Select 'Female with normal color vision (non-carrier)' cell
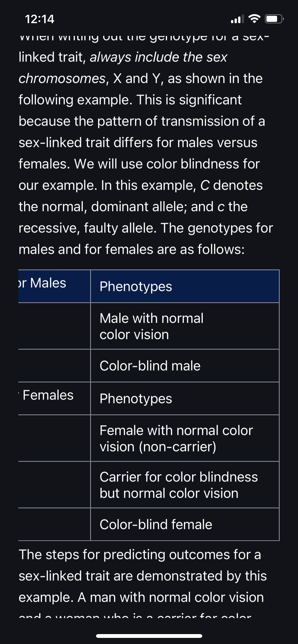Viewport: 298px width, 644px height. [185, 438]
